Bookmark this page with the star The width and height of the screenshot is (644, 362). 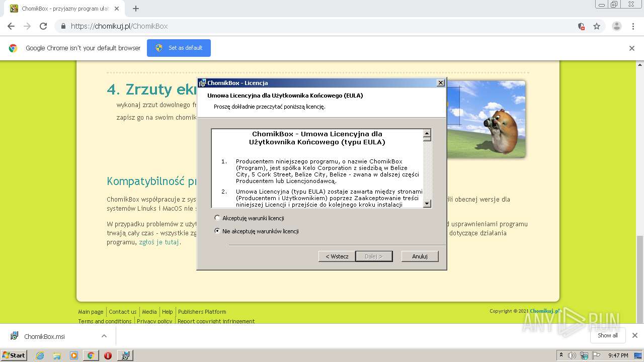tap(597, 26)
